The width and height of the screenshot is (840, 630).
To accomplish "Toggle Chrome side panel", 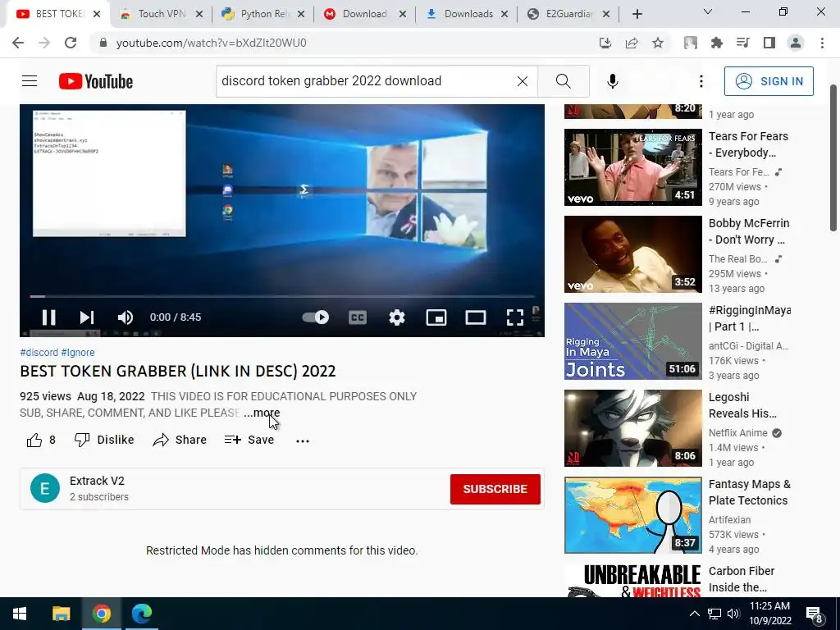I will click(769, 43).
